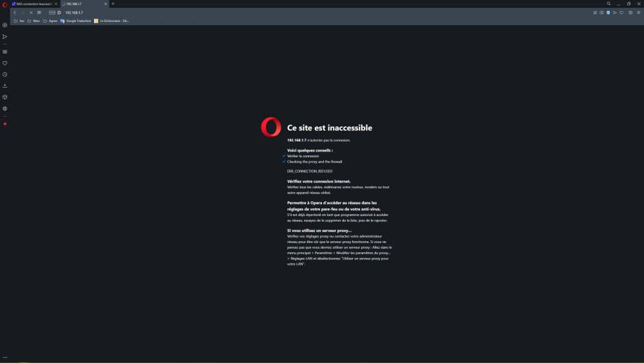Viewport: 644px width, 363px height.
Task: Go forward to the next page
Action: (23, 13)
